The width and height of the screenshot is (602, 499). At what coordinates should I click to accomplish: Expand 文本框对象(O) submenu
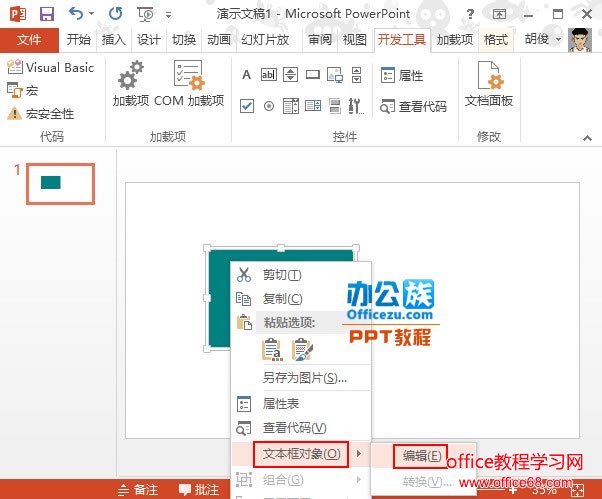point(301,454)
